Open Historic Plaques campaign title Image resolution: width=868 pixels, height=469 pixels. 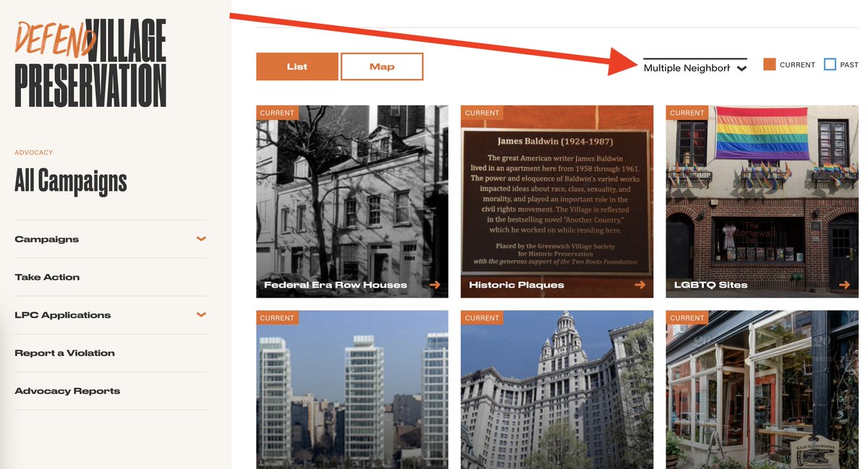(x=516, y=285)
